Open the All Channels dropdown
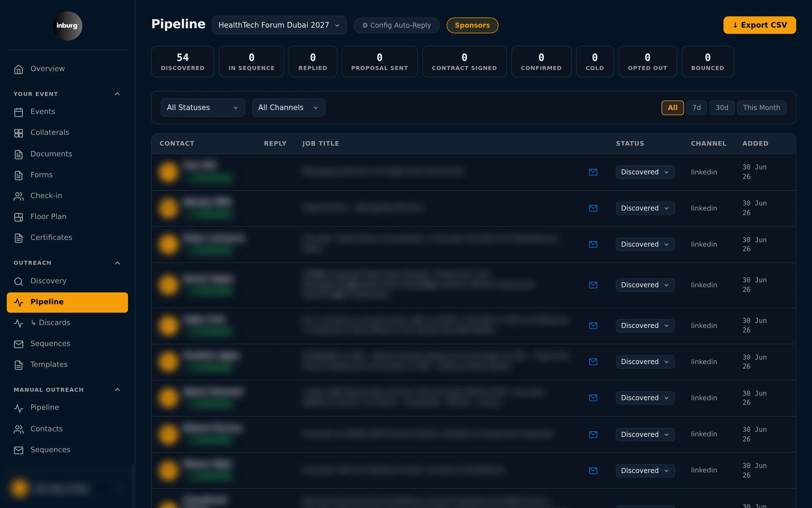The height and width of the screenshot is (508, 812). pyautogui.click(x=288, y=108)
